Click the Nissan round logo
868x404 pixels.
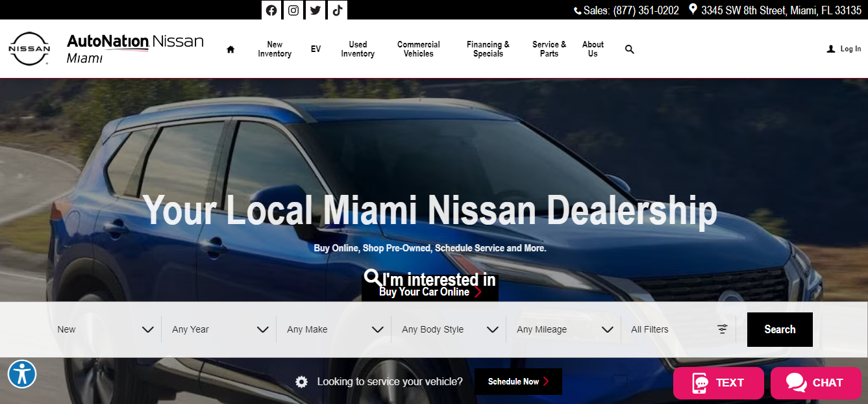pyautogui.click(x=29, y=49)
